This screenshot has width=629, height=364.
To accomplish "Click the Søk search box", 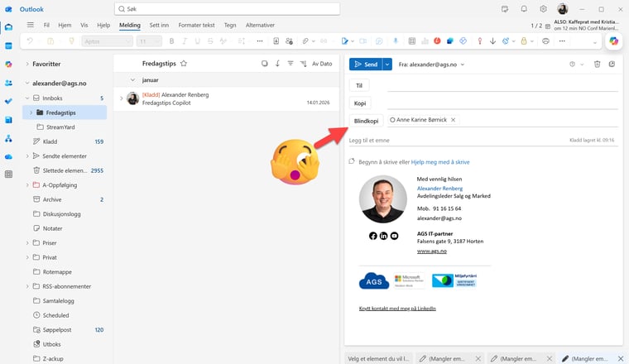I will tap(227, 9).
